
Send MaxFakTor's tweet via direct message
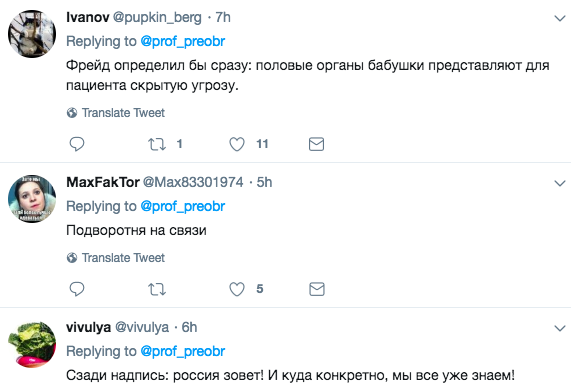(x=316, y=289)
